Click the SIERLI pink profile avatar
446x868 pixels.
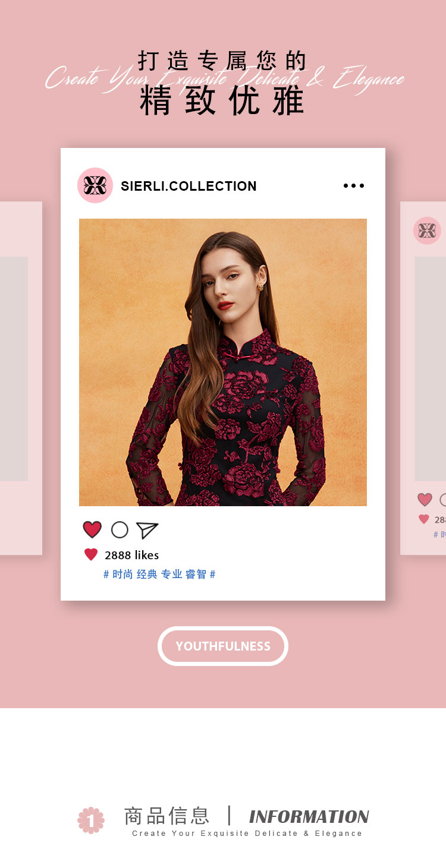[x=95, y=185]
